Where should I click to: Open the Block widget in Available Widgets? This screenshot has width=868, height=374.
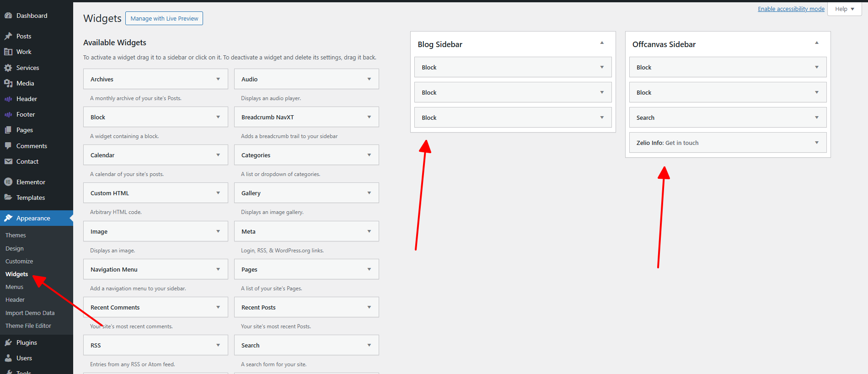tap(155, 117)
